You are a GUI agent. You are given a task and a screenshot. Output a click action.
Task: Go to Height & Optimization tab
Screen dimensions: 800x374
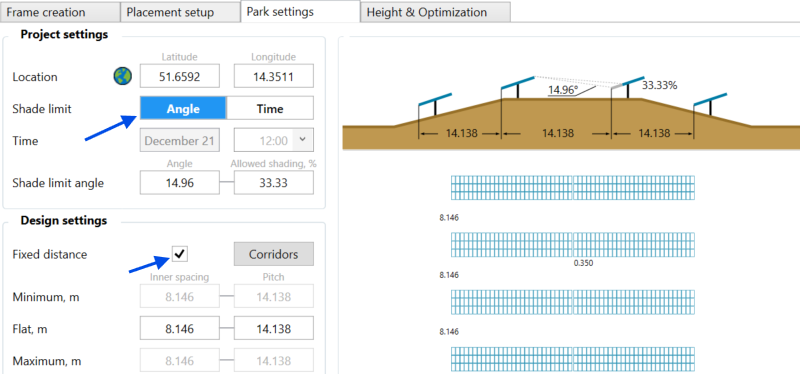pos(435,12)
